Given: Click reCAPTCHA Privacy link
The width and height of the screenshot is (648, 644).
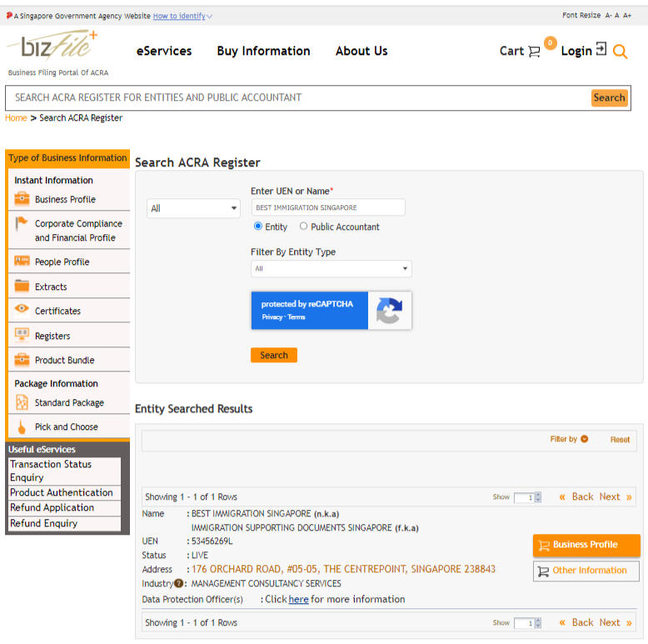Looking at the screenshot, I should coord(272,317).
